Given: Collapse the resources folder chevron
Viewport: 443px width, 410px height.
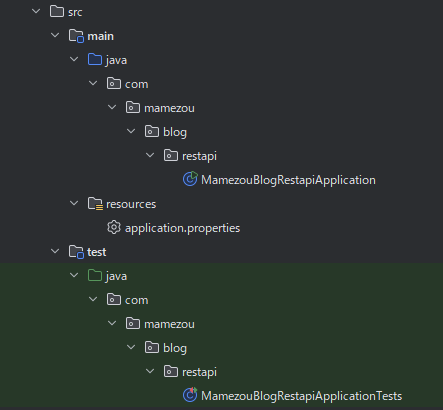Looking at the screenshot, I should pyautogui.click(x=74, y=203).
